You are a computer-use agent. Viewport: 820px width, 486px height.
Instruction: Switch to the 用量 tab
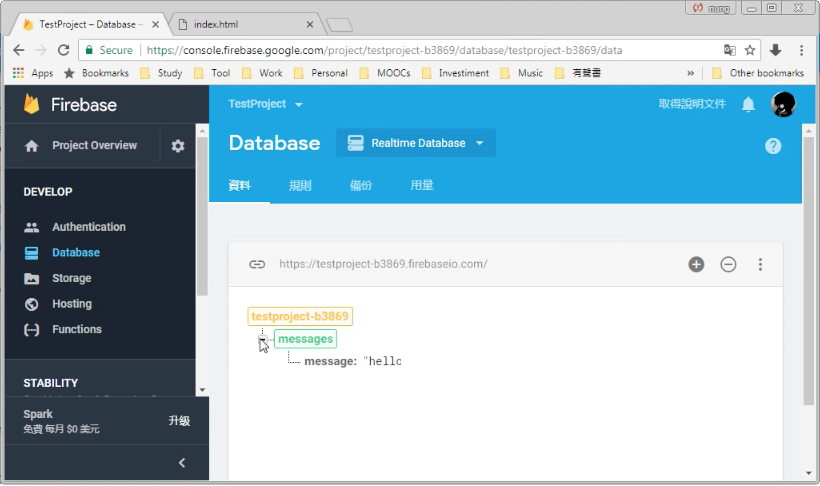pyautogui.click(x=422, y=186)
